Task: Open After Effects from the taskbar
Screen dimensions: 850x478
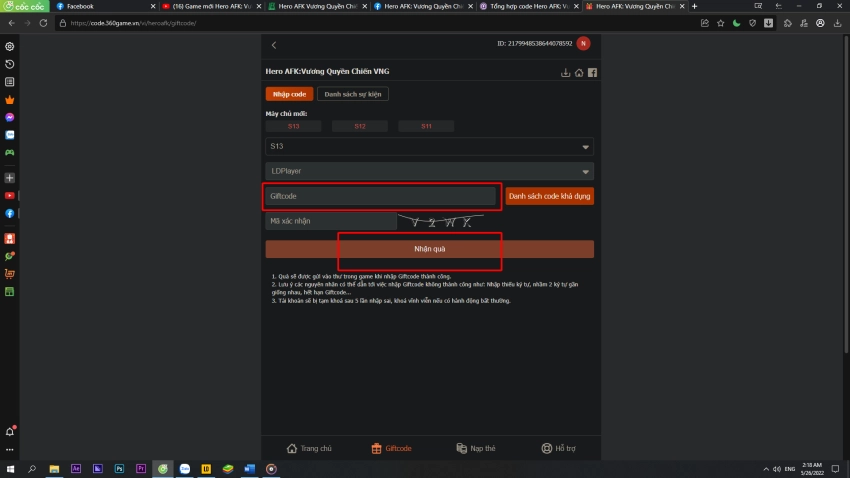Action: click(x=76, y=469)
